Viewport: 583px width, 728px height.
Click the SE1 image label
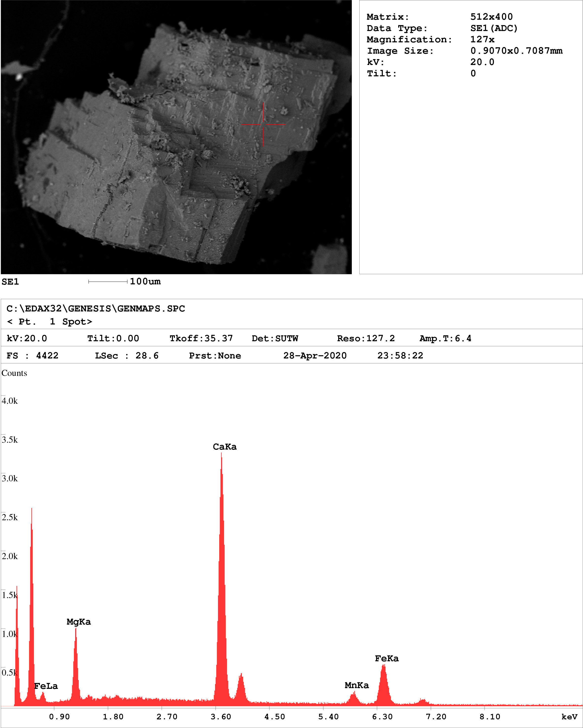point(10,282)
